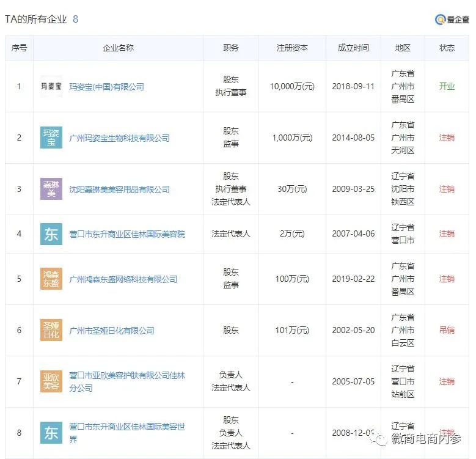Click the 注销 status for 广州玛姿宝生物科技
476x459 pixels.
[x=447, y=138]
